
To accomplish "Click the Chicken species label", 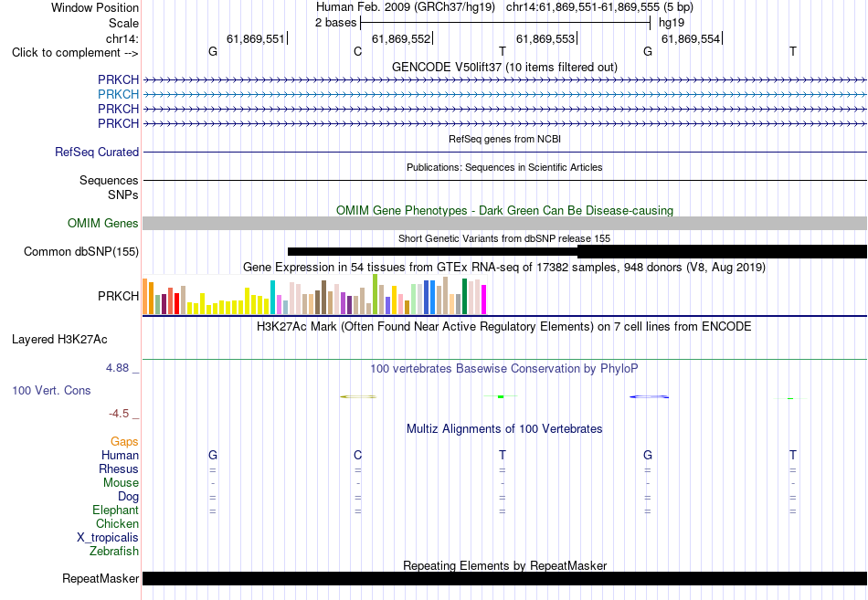I will [117, 523].
